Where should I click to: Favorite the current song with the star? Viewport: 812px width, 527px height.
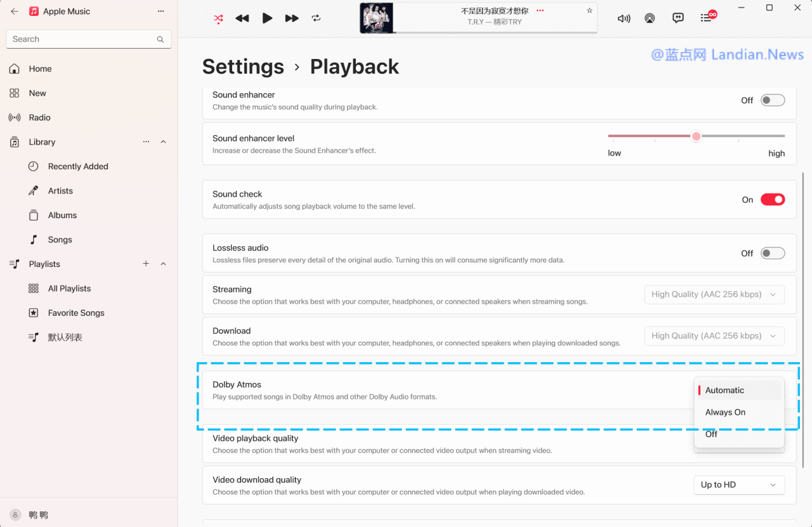(x=589, y=11)
